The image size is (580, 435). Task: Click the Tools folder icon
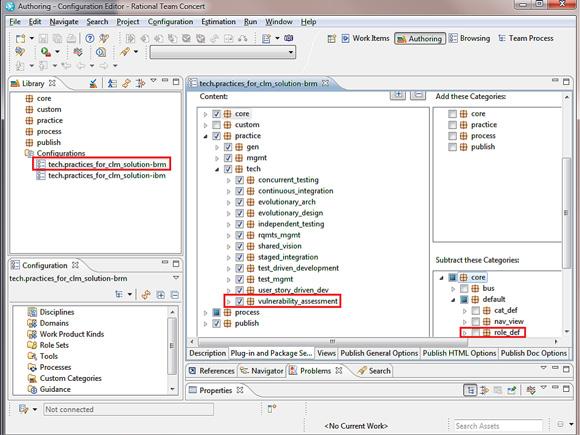click(32, 356)
